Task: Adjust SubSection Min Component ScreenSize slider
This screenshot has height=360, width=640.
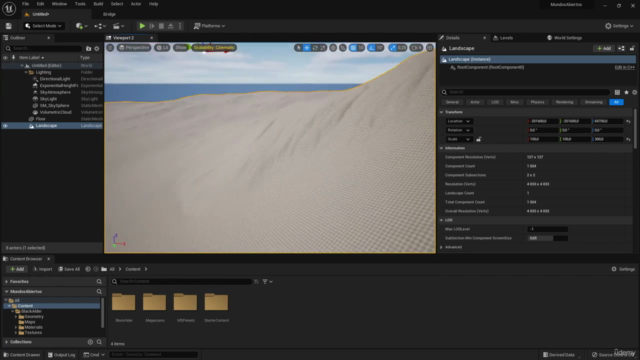Action: coord(547,238)
